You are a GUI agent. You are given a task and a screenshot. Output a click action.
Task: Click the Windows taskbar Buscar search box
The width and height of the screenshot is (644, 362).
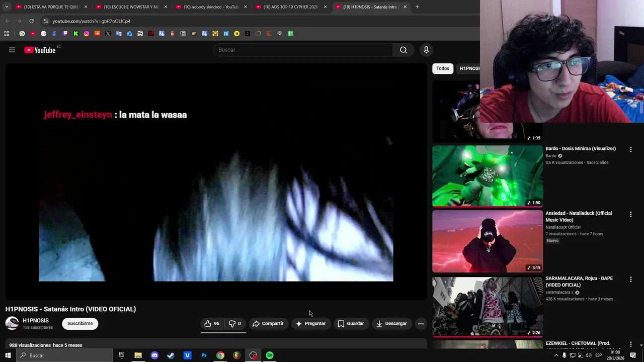(x=64, y=355)
